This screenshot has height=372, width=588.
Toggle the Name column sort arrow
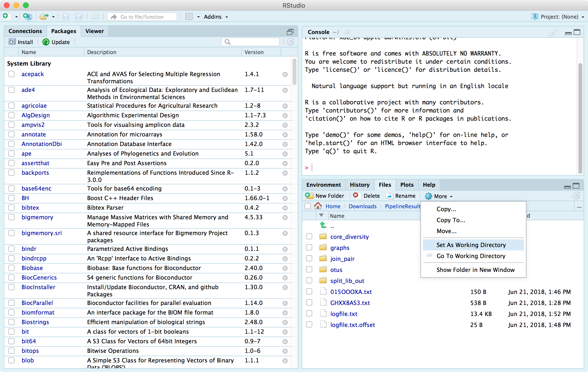point(321,215)
